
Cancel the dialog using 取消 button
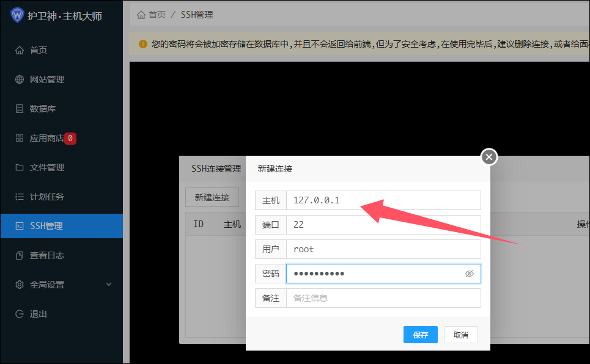[x=460, y=334]
